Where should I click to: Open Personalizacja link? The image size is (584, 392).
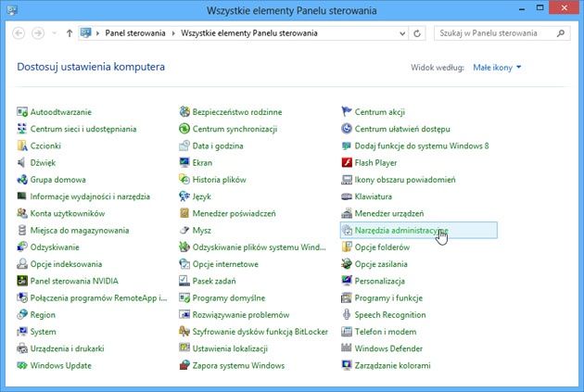[379, 281]
